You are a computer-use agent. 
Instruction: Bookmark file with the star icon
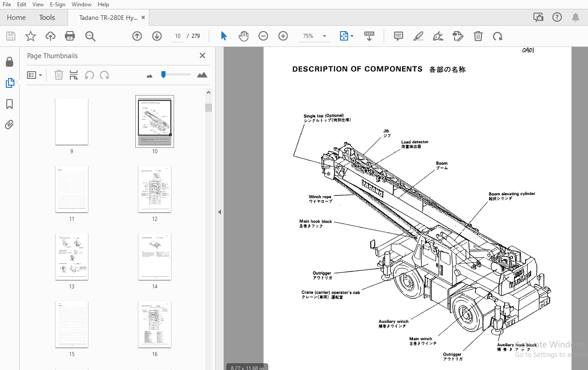coord(30,36)
